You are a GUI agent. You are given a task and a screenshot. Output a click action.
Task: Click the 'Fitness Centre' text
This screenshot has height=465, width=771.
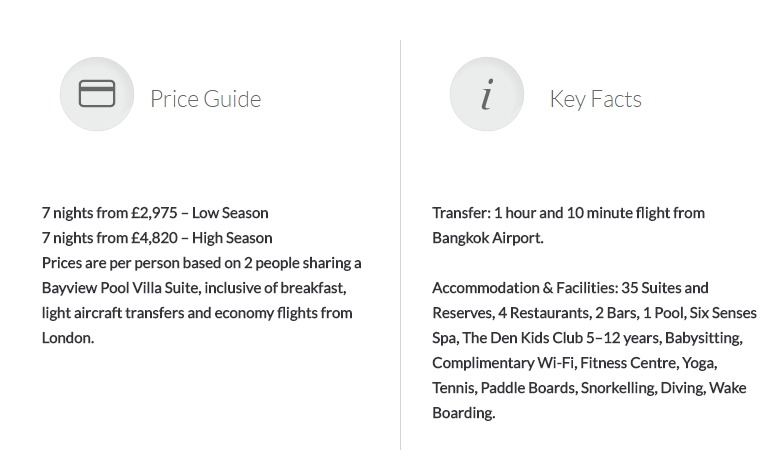coord(628,363)
